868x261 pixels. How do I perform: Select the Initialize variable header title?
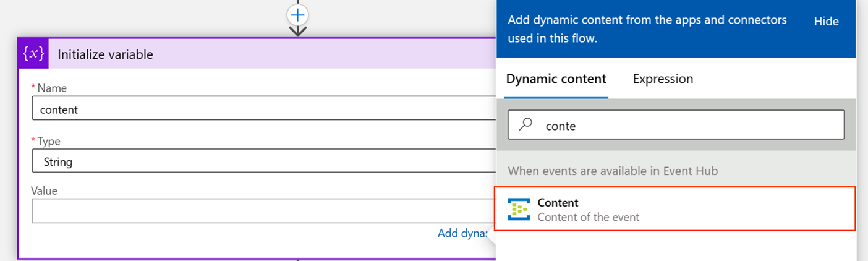tap(105, 54)
